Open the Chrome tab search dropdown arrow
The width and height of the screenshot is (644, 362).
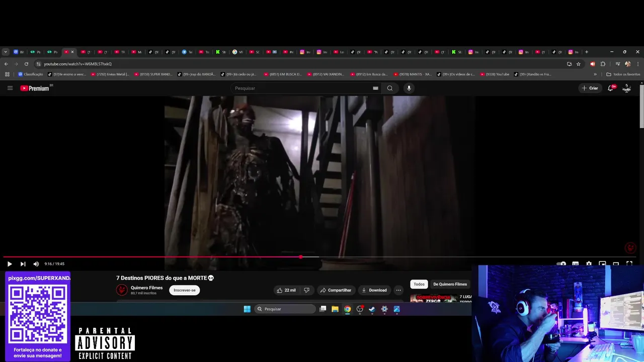pyautogui.click(x=6, y=52)
